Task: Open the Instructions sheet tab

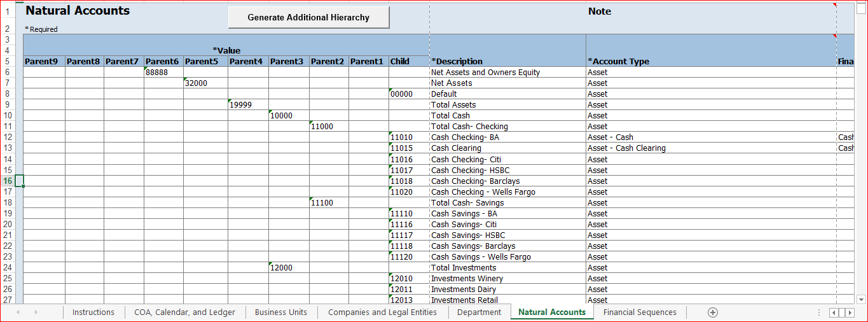Action: click(93, 312)
